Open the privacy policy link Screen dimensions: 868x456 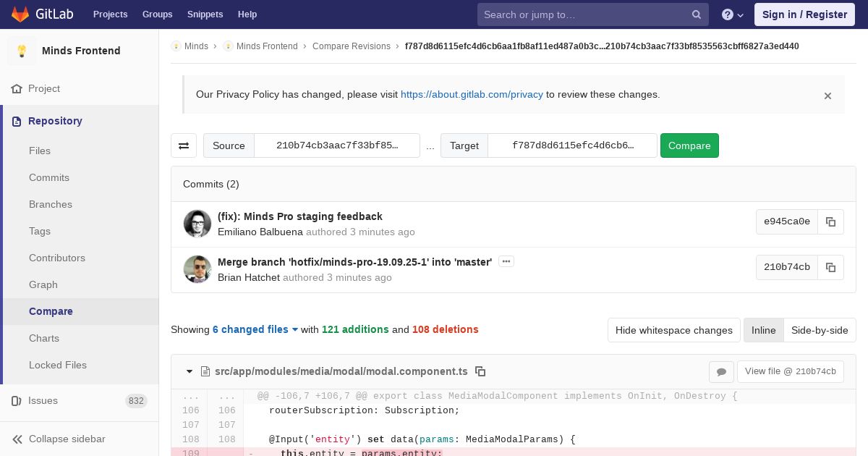coord(472,94)
